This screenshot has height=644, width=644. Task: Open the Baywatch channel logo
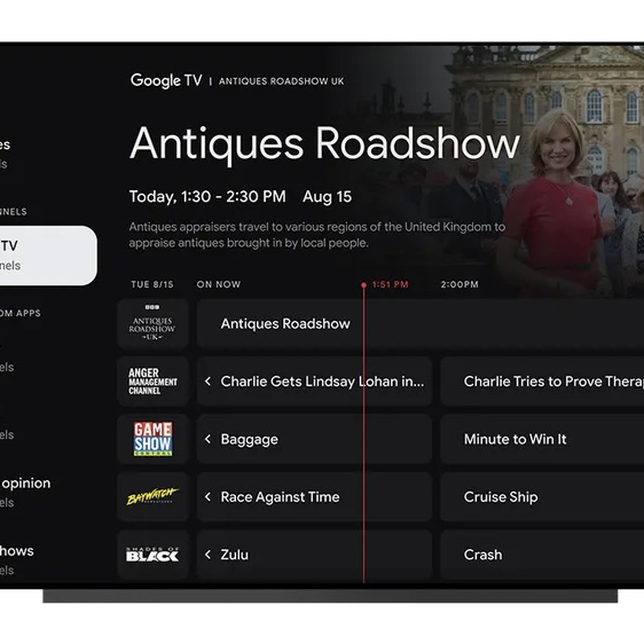(x=153, y=497)
